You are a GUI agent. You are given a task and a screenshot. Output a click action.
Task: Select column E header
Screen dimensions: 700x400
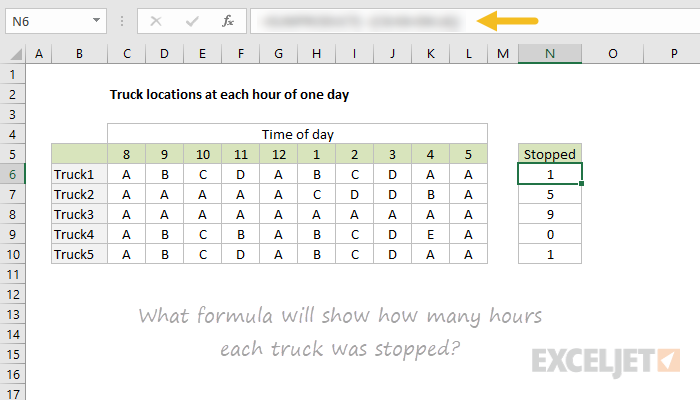point(202,54)
